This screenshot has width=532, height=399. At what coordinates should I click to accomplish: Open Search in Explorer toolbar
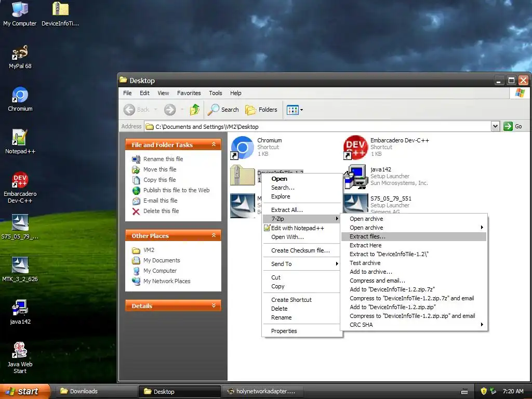pos(223,110)
